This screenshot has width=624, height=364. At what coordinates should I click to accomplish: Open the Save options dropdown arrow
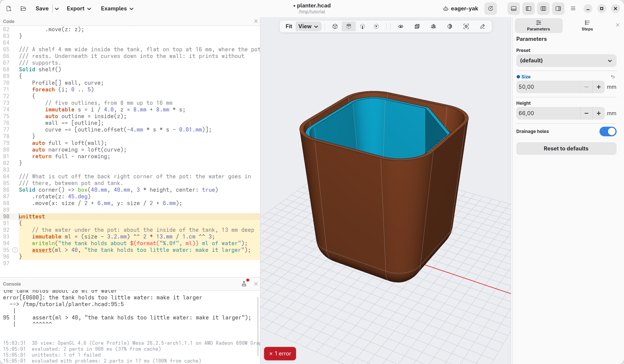point(57,9)
